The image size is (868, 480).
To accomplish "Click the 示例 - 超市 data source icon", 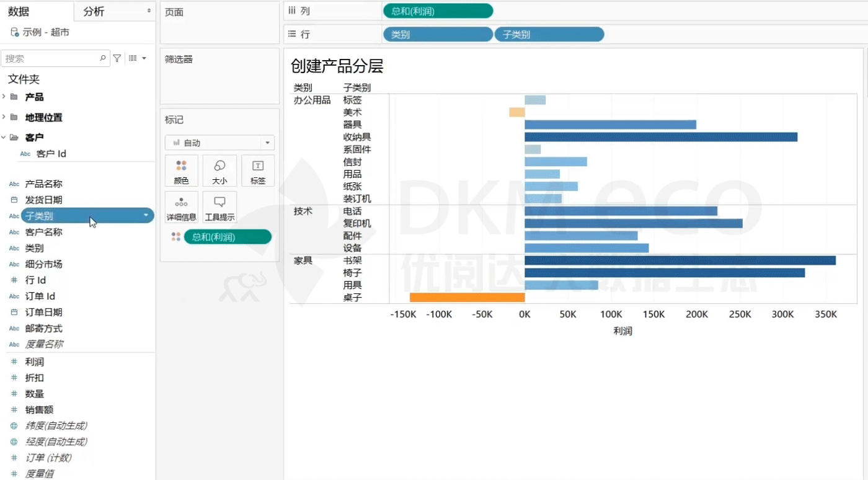I will 14,32.
